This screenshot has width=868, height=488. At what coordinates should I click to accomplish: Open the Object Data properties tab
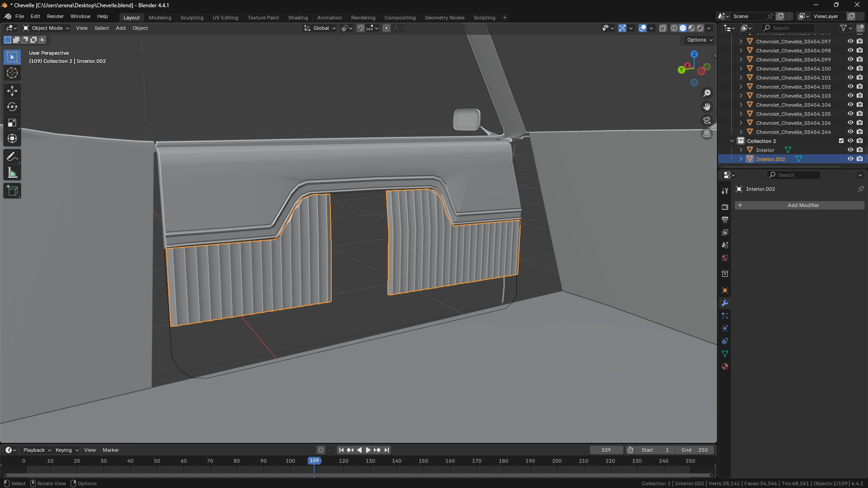725,354
